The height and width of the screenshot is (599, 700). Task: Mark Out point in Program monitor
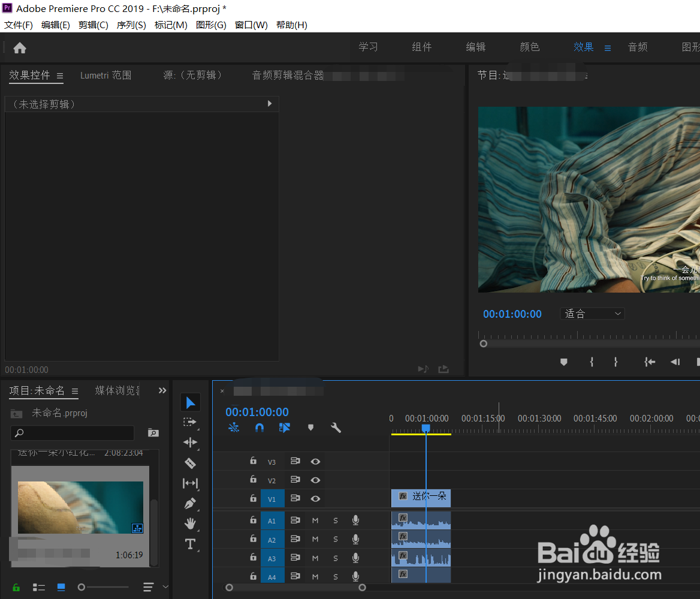[616, 362]
